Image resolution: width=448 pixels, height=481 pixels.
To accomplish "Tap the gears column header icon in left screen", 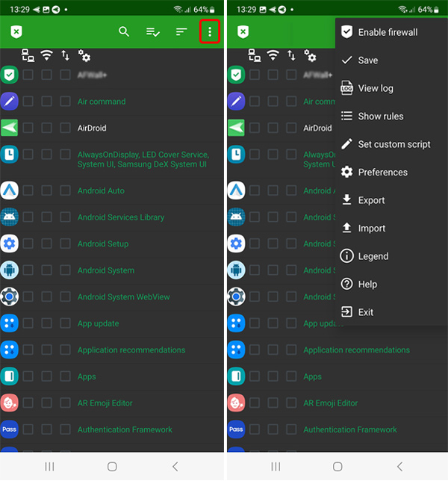I will point(84,55).
